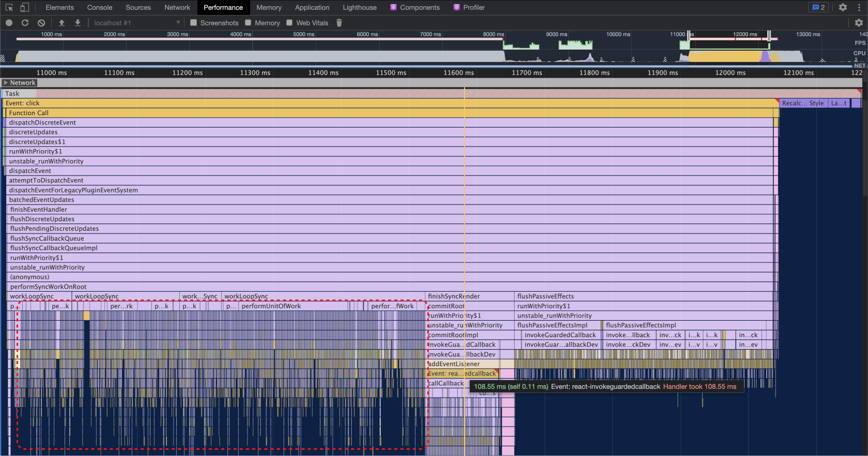The width and height of the screenshot is (868, 456).
Task: Select the addEventListener flame entry
Action: tap(470, 364)
